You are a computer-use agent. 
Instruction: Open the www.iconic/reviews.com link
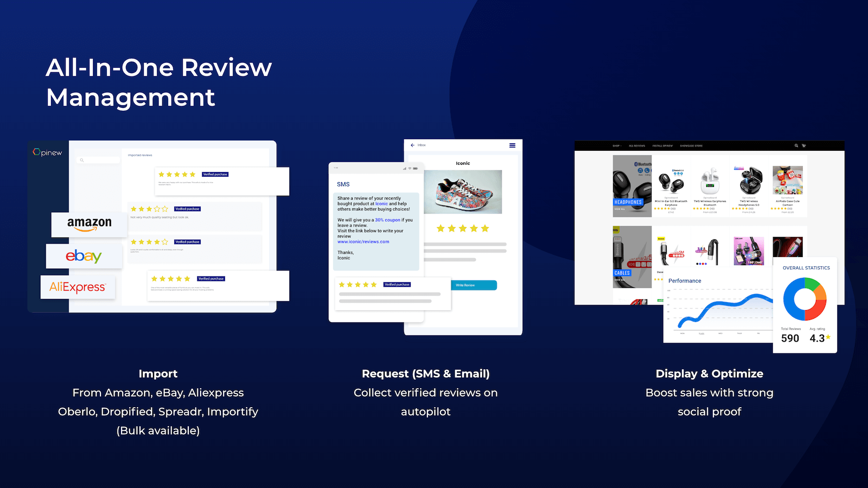[363, 242]
